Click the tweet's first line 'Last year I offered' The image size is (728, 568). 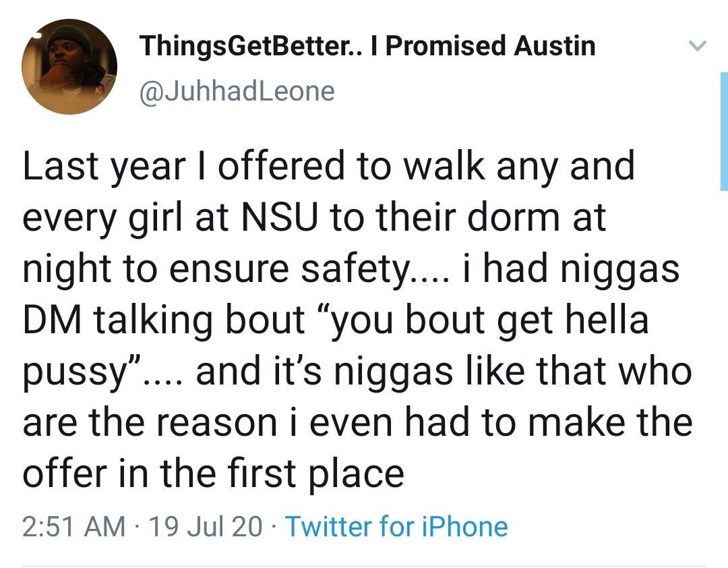[202, 165]
